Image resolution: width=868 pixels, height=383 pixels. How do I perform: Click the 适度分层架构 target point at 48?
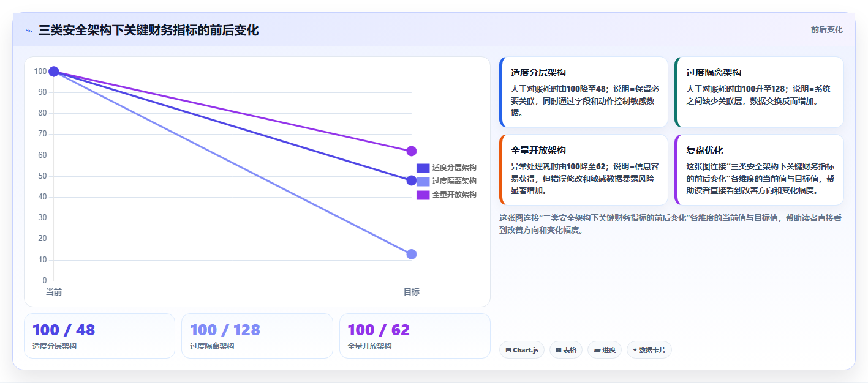[412, 180]
